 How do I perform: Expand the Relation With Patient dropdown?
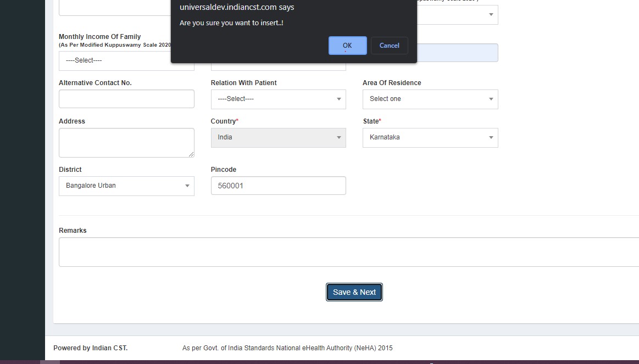278,99
